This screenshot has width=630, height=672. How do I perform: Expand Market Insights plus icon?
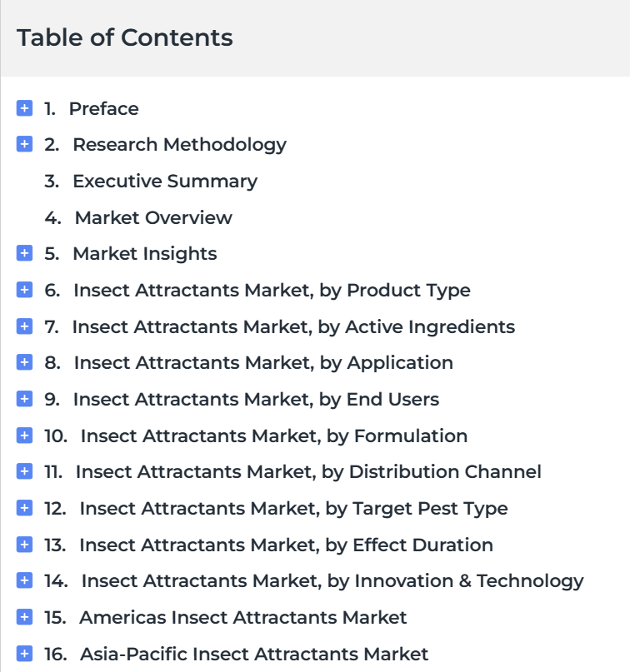click(x=24, y=253)
